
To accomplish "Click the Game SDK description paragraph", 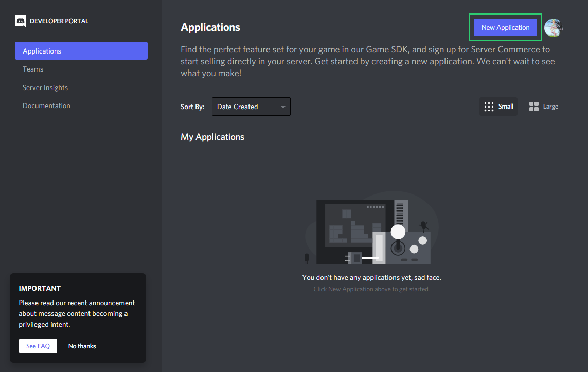I will pyautogui.click(x=367, y=61).
